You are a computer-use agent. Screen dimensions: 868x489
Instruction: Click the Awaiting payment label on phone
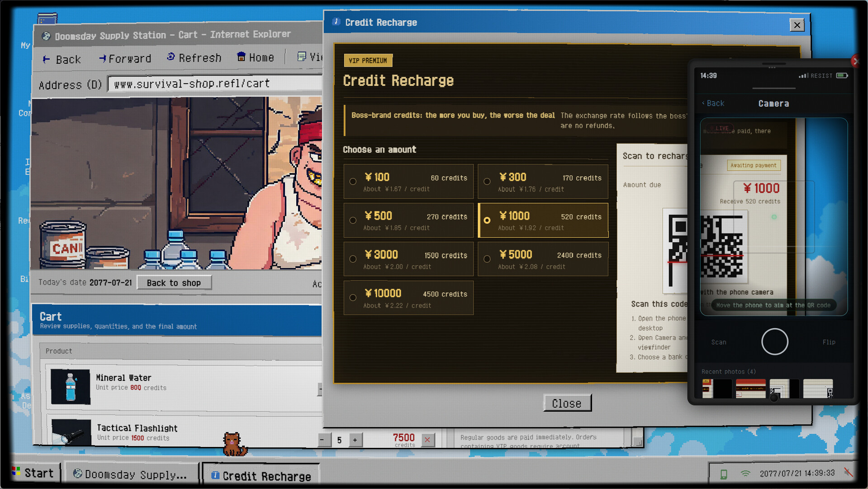pos(753,166)
